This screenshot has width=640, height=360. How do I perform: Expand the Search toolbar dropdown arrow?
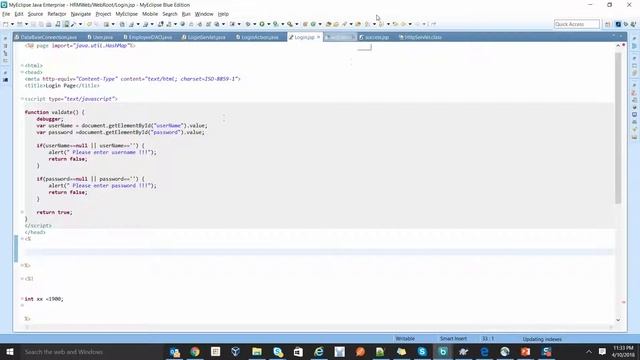click(296, 24)
